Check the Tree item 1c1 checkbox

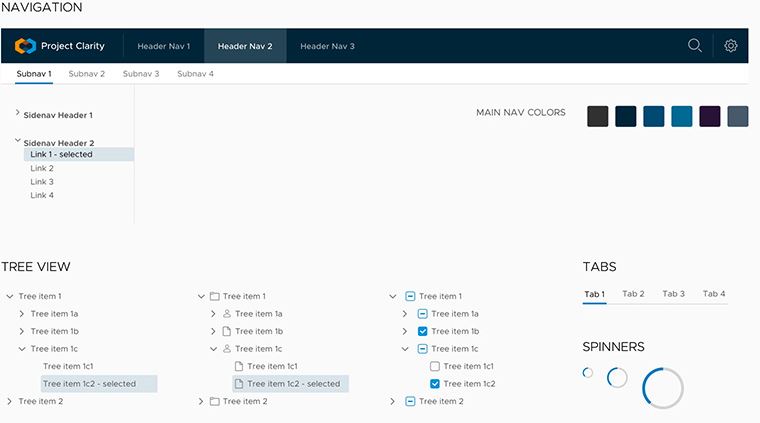point(435,366)
